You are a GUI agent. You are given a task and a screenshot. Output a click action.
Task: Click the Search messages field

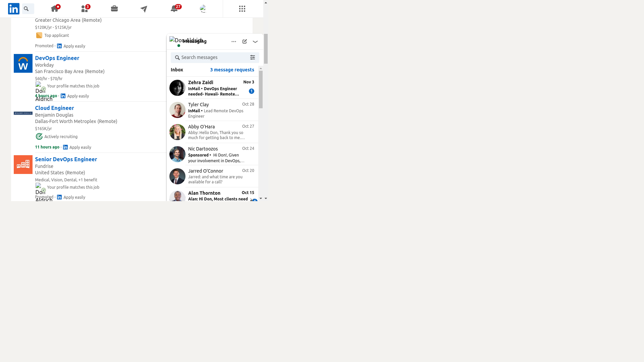coord(211,58)
